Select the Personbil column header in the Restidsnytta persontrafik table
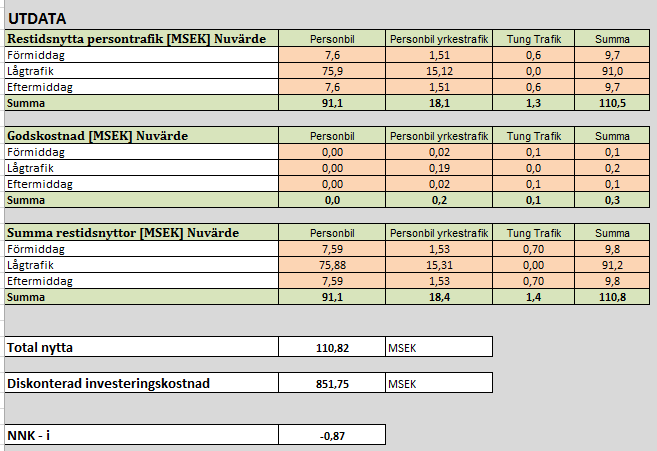The image size is (657, 451). click(332, 39)
